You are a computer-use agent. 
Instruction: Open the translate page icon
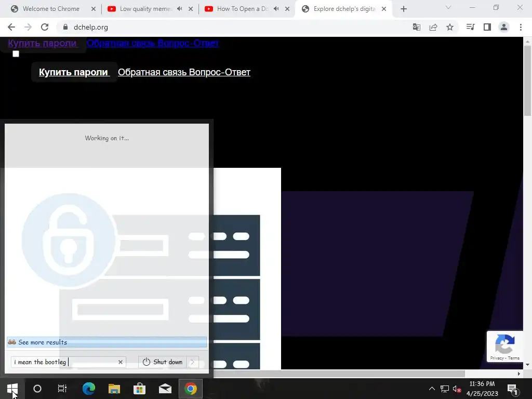pyautogui.click(x=417, y=27)
